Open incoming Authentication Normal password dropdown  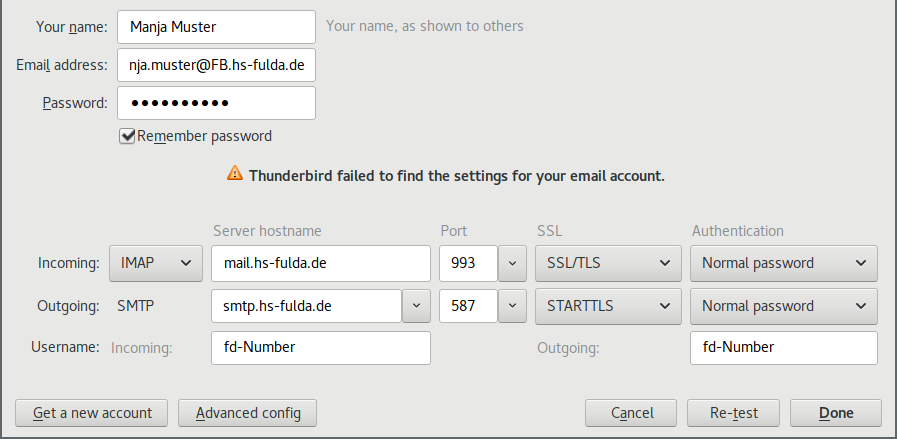783,263
